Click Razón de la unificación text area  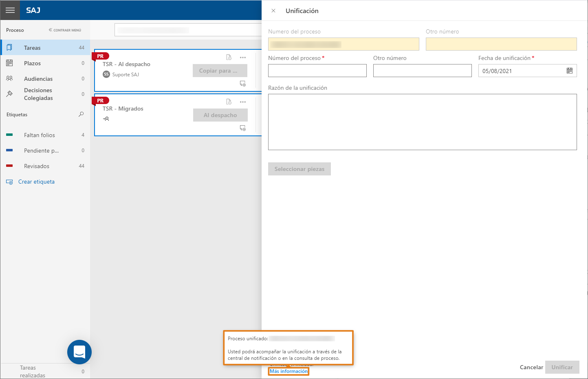pos(423,122)
